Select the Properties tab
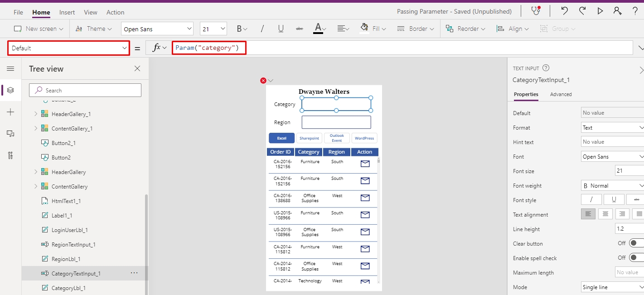The height and width of the screenshot is (295, 644). coord(526,94)
